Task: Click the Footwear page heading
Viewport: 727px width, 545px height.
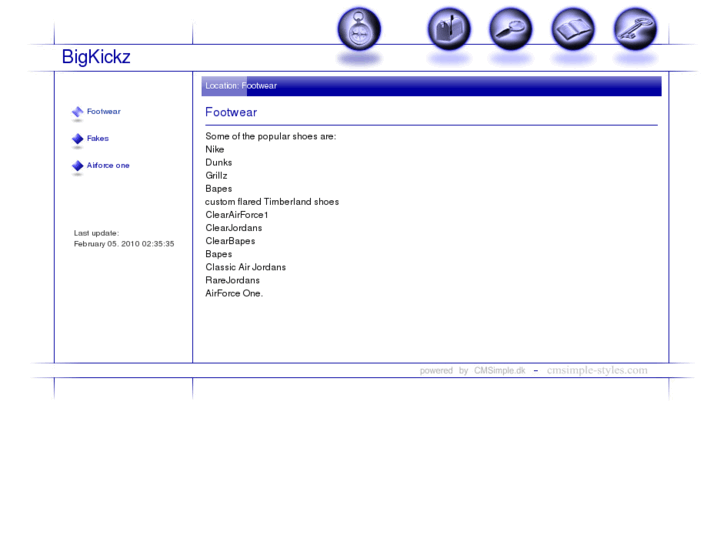Action: [231, 112]
